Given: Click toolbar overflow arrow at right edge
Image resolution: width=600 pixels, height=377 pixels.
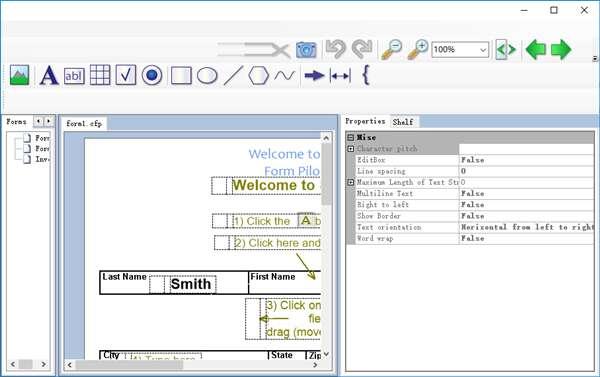Looking at the screenshot, I should [595, 59].
